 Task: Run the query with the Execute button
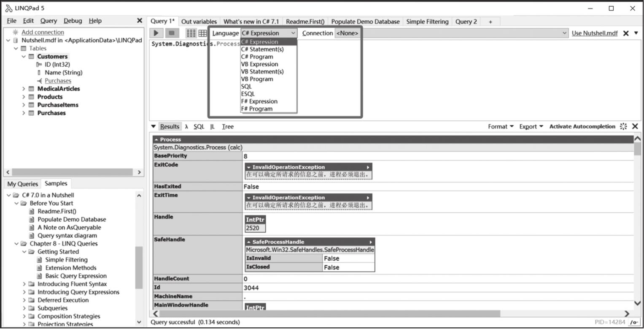click(156, 33)
